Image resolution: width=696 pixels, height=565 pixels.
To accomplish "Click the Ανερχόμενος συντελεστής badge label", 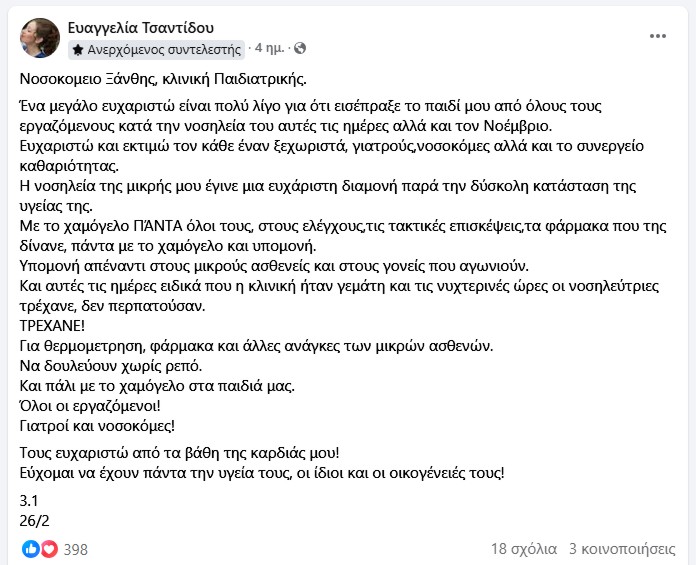I will 164,48.
